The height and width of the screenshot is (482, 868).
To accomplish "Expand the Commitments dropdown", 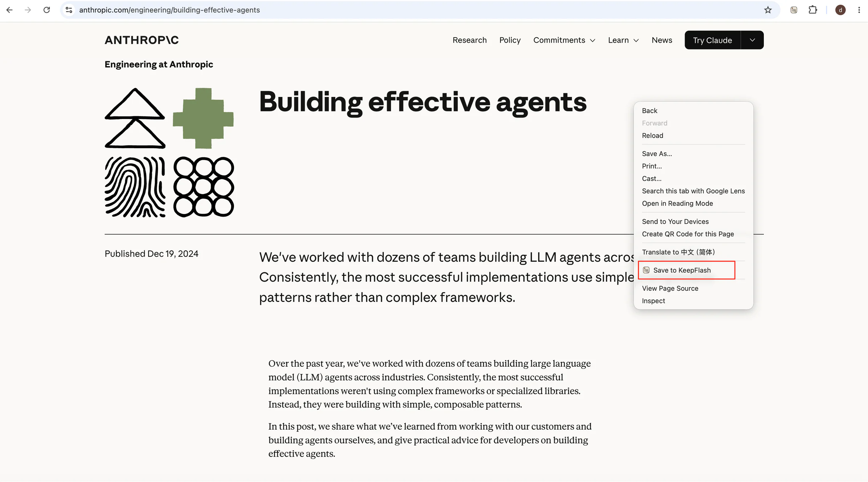I will point(564,40).
